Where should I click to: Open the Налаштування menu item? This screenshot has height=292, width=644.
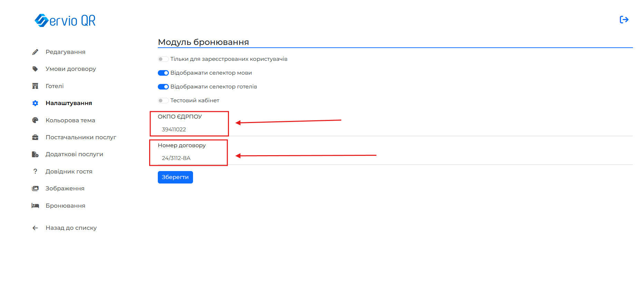(x=69, y=103)
